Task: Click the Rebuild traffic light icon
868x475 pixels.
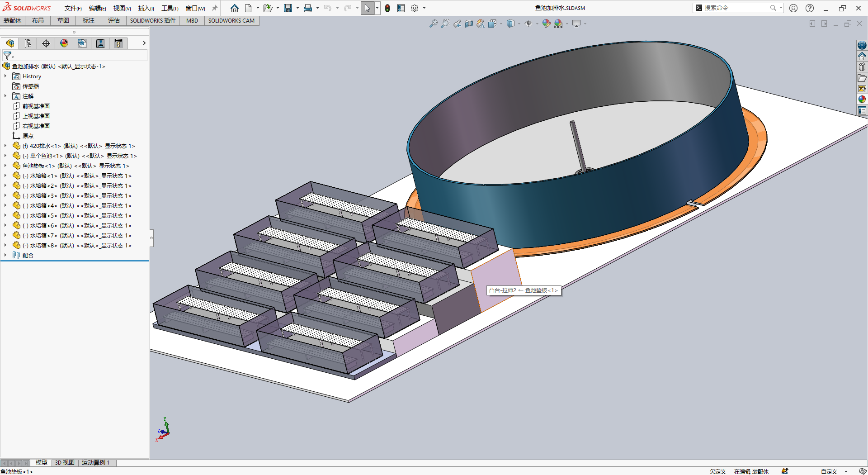Action: [387, 8]
